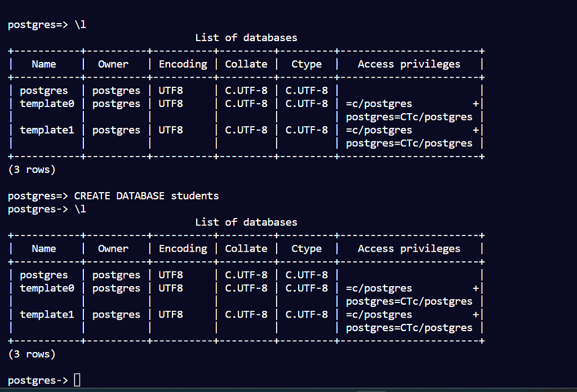The height and width of the screenshot is (392, 577).
Task: Click the template1 entry in the second table
Action: click(47, 314)
